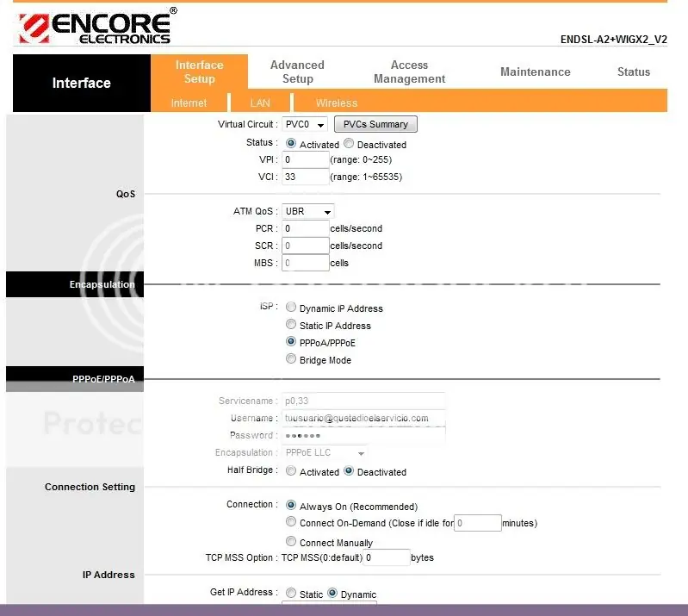Viewport: 688px width, 616px height.
Task: Select Connect Manually option
Action: pos(290,541)
